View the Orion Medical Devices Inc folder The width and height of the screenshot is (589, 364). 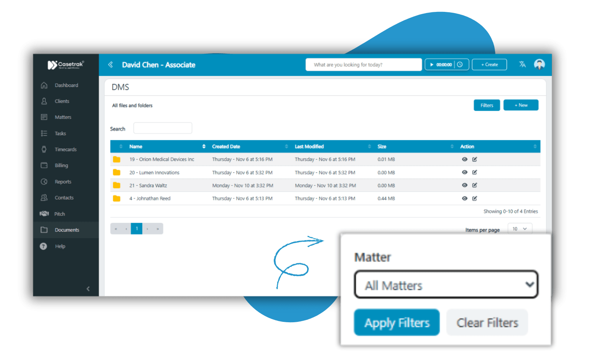click(x=464, y=159)
